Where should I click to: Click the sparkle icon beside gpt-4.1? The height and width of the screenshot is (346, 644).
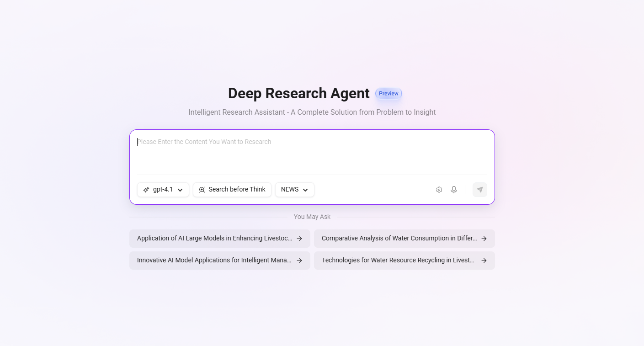click(x=146, y=190)
